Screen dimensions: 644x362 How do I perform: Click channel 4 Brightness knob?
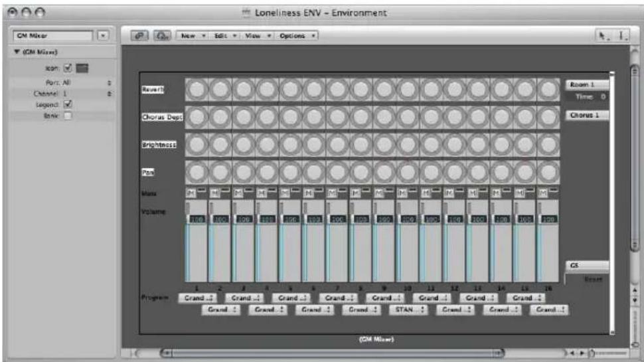point(267,145)
